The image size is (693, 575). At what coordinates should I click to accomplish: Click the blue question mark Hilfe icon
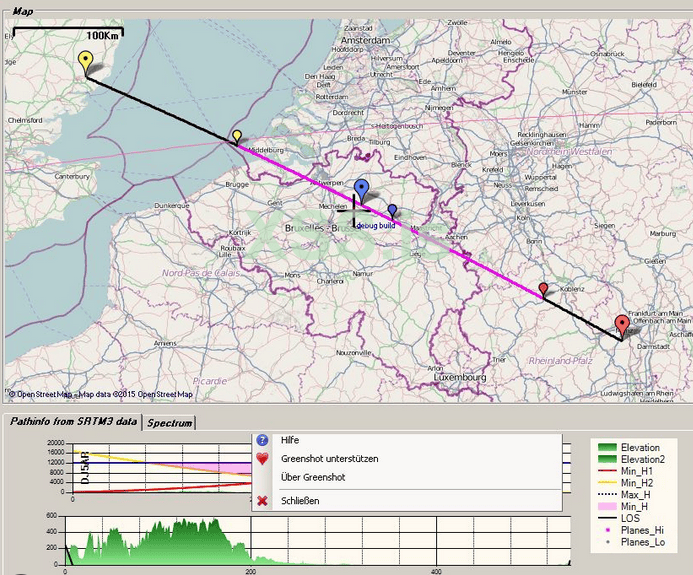(x=262, y=440)
